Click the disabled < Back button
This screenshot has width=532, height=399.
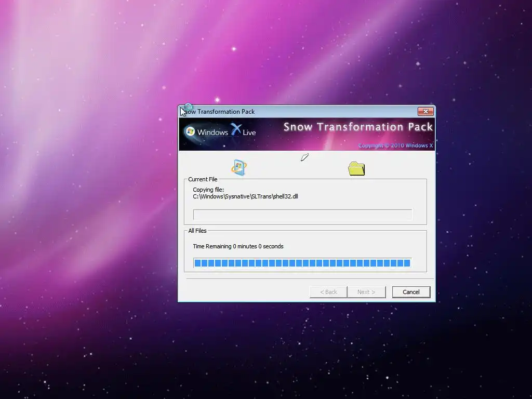point(328,292)
